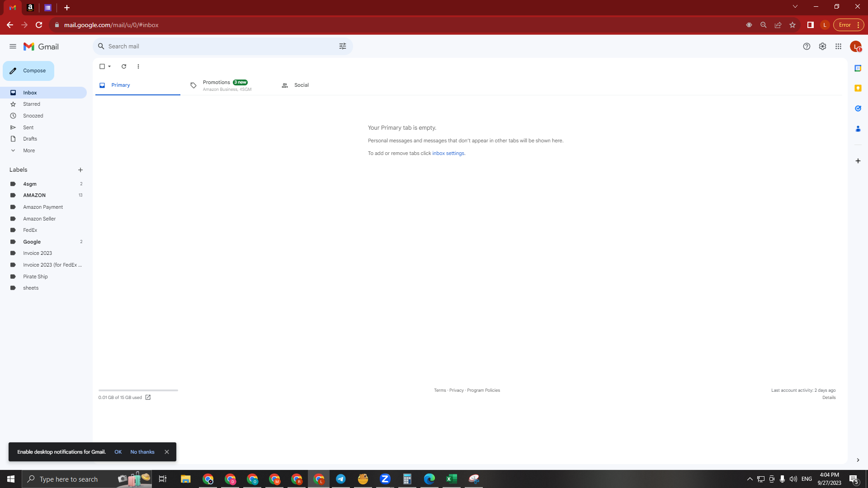Bookmark this page with the star icon
The width and height of the screenshot is (868, 488).
click(x=792, y=25)
